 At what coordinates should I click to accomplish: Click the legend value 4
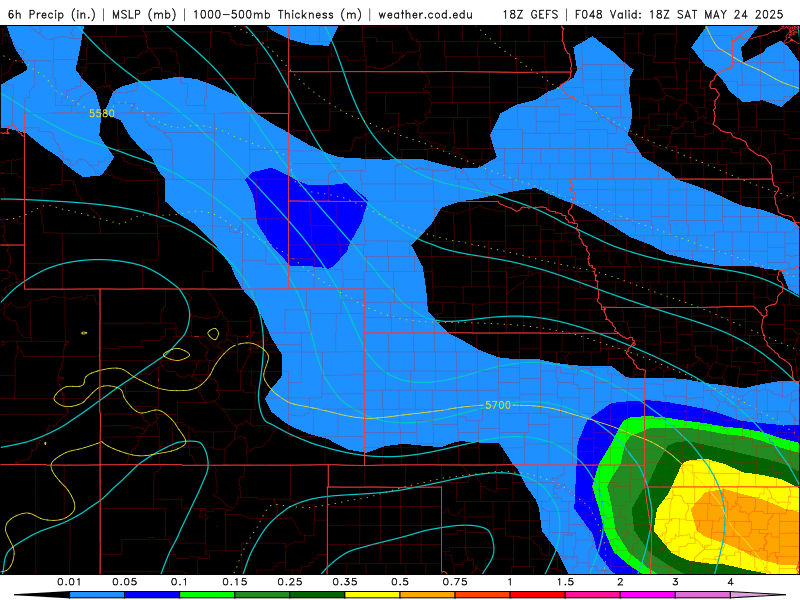(x=731, y=582)
